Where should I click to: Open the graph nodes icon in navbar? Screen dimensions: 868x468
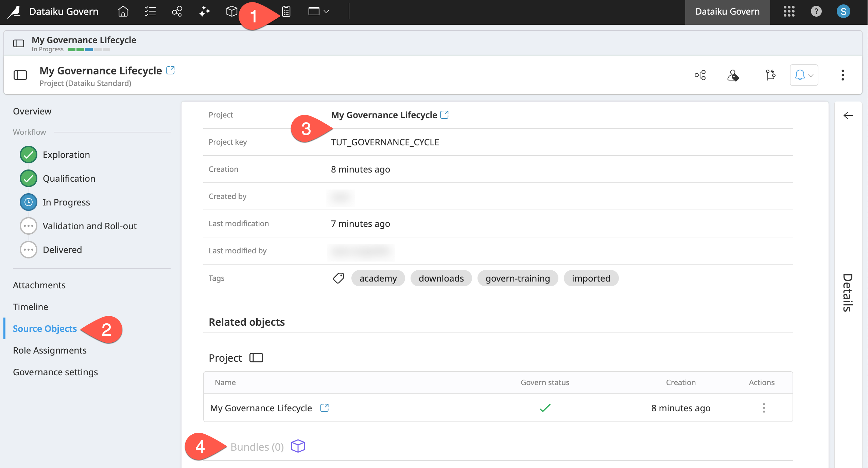[177, 12]
